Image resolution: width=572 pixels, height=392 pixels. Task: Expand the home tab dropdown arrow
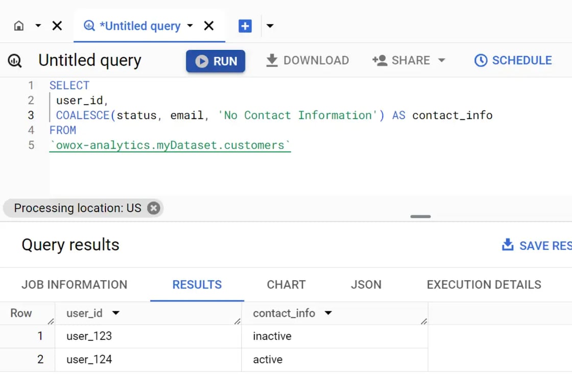[38, 26]
